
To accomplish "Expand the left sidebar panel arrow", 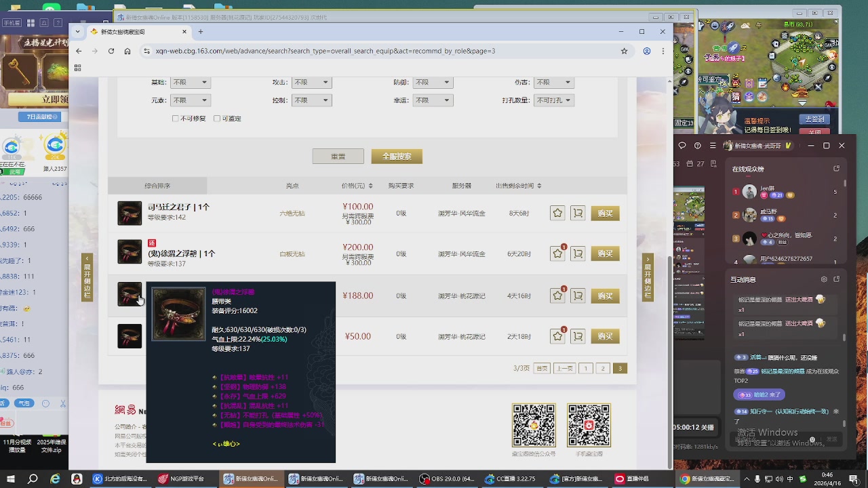I will pyautogui.click(x=87, y=277).
